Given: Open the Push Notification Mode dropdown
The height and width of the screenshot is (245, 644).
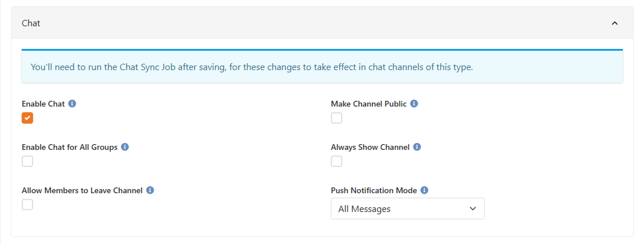Looking at the screenshot, I should tap(407, 209).
